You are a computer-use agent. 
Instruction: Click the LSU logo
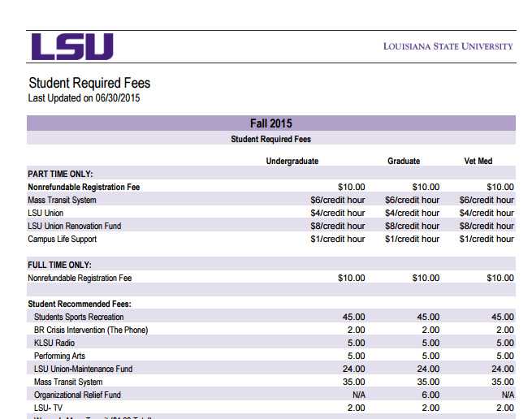tap(72, 46)
